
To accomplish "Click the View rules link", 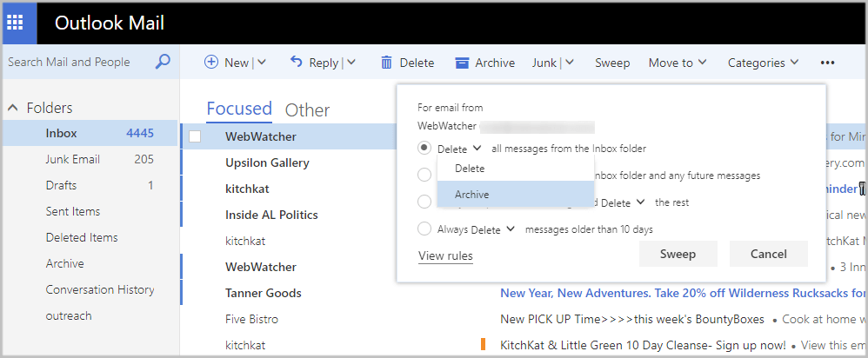I will coord(445,255).
